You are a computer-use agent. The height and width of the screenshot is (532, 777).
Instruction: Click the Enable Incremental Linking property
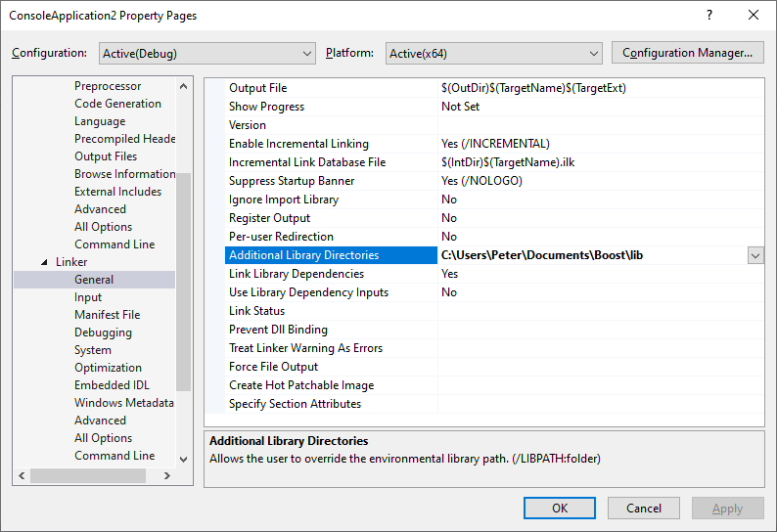tap(298, 144)
